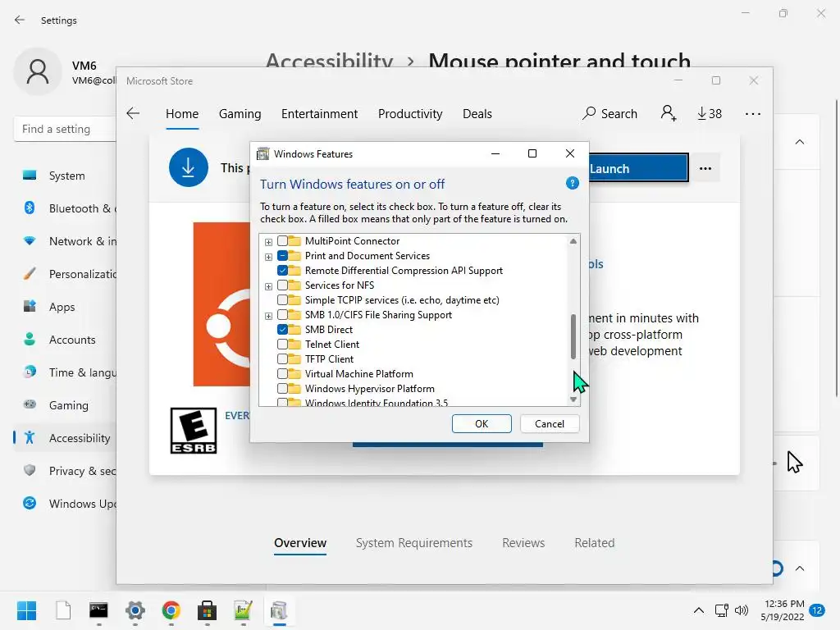Collapse the top Settings section chevron
Image resolution: width=840 pixels, height=630 pixels.
(x=799, y=142)
